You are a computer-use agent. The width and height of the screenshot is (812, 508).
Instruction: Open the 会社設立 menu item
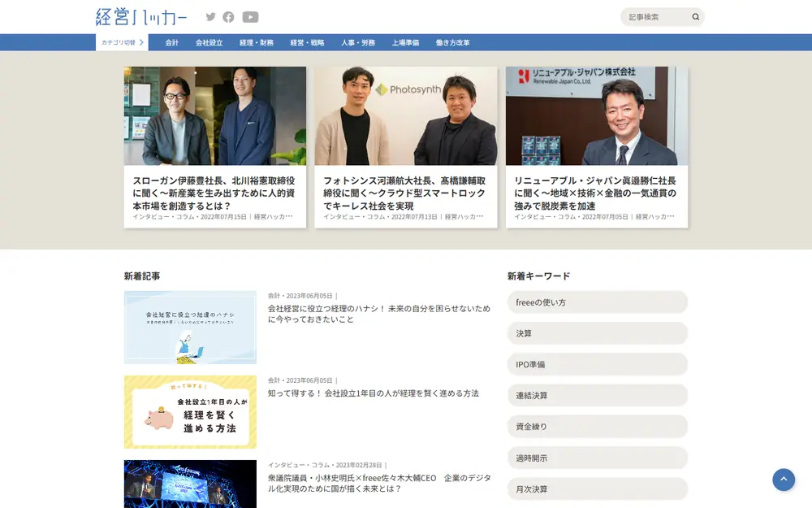pos(209,42)
